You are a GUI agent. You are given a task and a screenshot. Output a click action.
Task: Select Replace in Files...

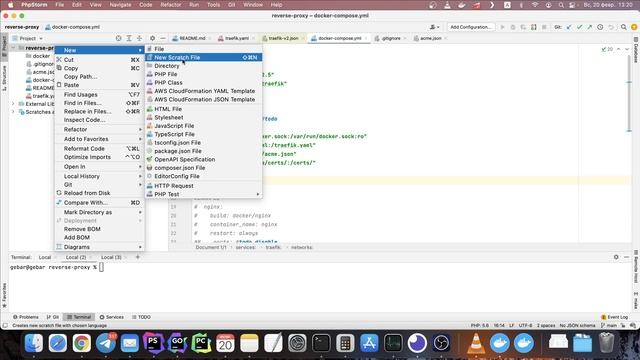point(100,111)
